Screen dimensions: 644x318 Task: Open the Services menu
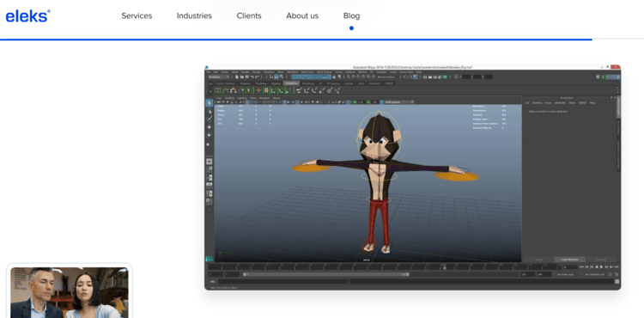(137, 16)
